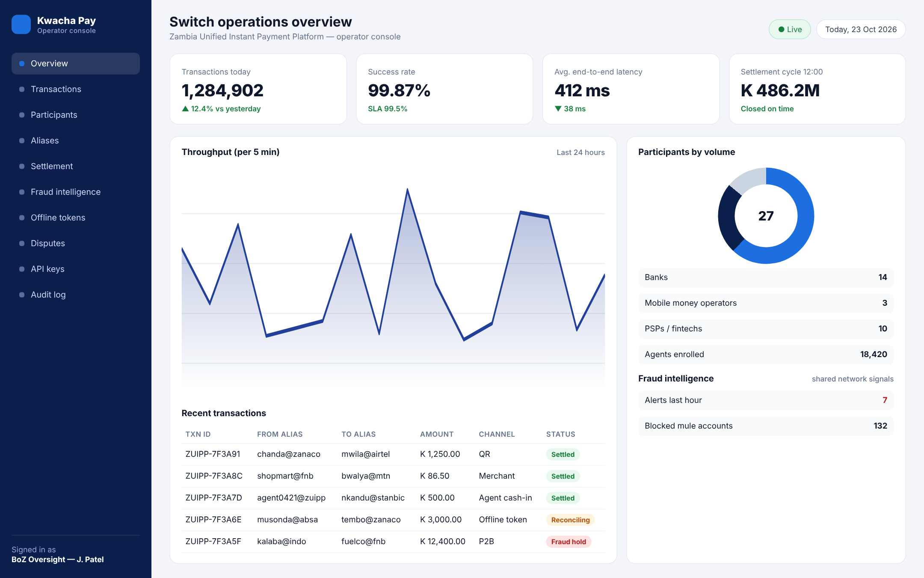The height and width of the screenshot is (578, 924).
Task: Click the 38 ms latency change indicator
Action: (570, 109)
